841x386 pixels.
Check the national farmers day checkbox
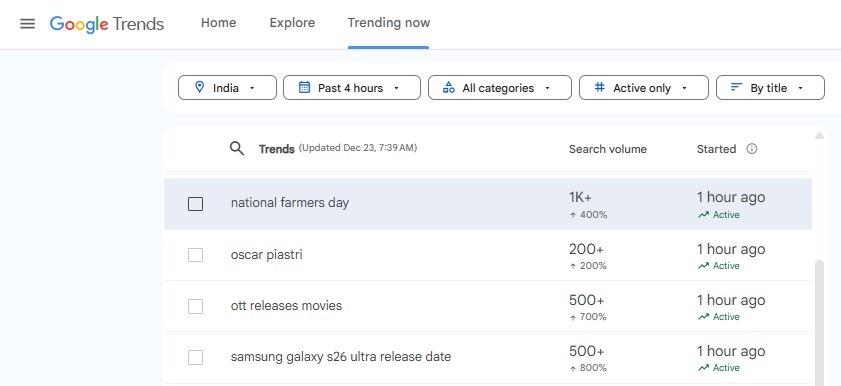[195, 204]
